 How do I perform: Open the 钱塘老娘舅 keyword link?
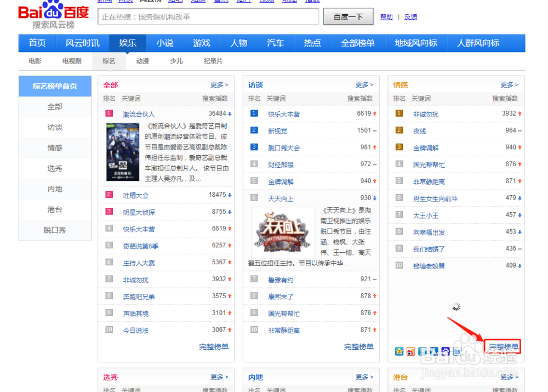tap(429, 266)
